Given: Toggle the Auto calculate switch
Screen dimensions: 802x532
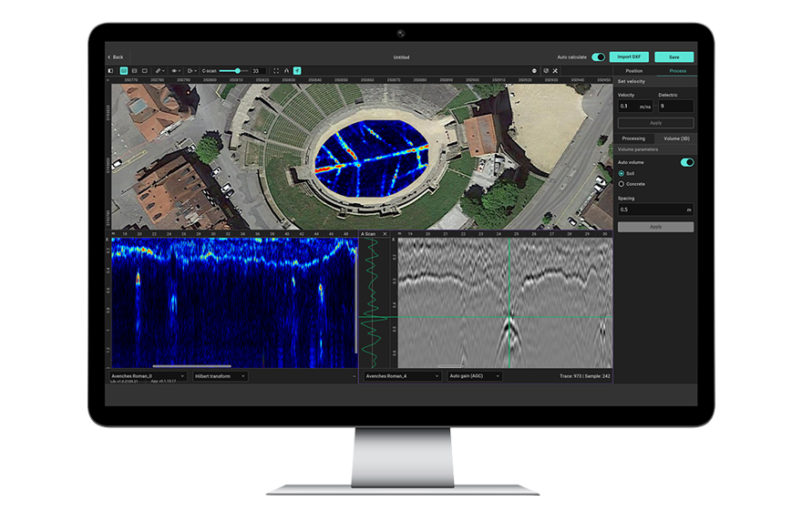Looking at the screenshot, I should tap(598, 56).
